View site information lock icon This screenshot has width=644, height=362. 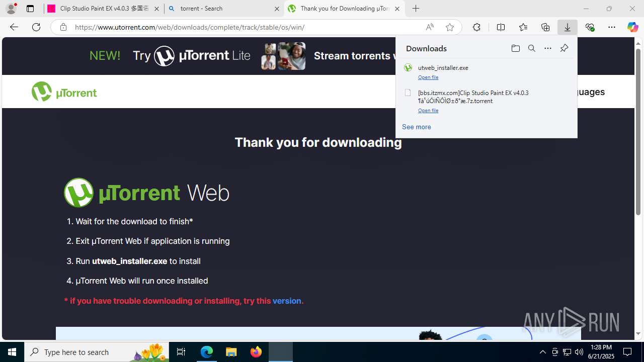click(63, 27)
